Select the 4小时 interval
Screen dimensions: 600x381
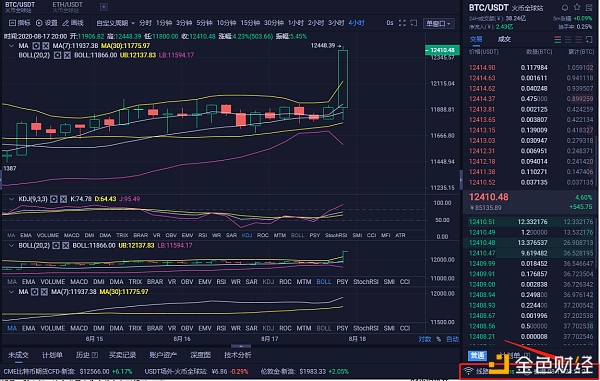click(357, 23)
